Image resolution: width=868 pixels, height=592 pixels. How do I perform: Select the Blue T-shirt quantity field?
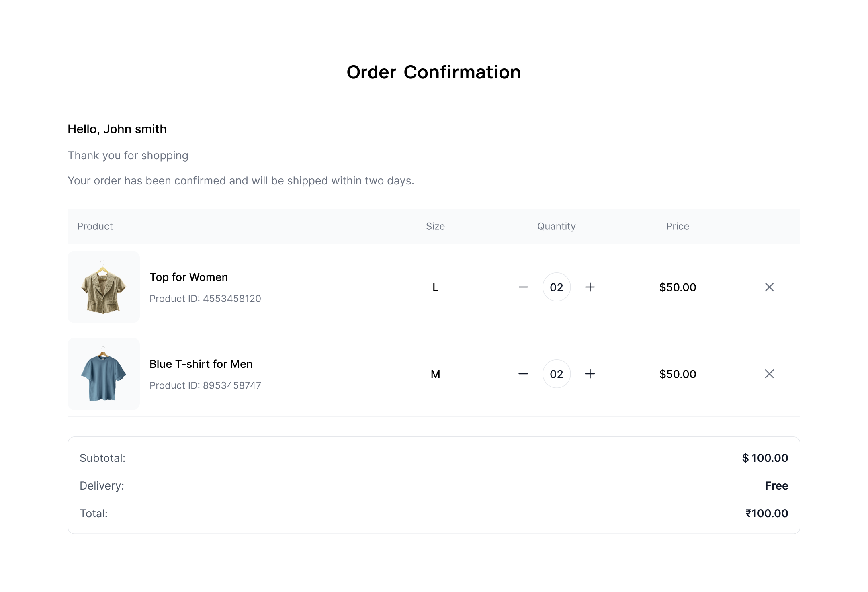click(x=557, y=374)
